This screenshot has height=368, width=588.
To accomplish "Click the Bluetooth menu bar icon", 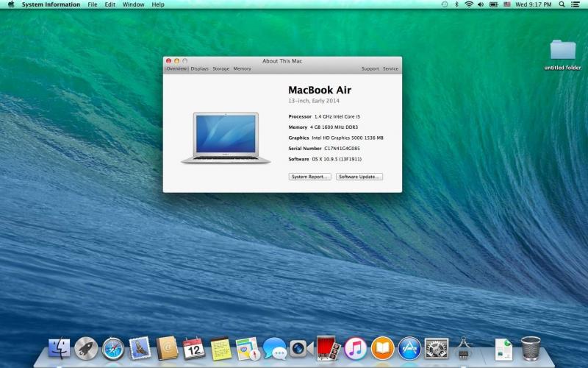I will click(456, 4).
